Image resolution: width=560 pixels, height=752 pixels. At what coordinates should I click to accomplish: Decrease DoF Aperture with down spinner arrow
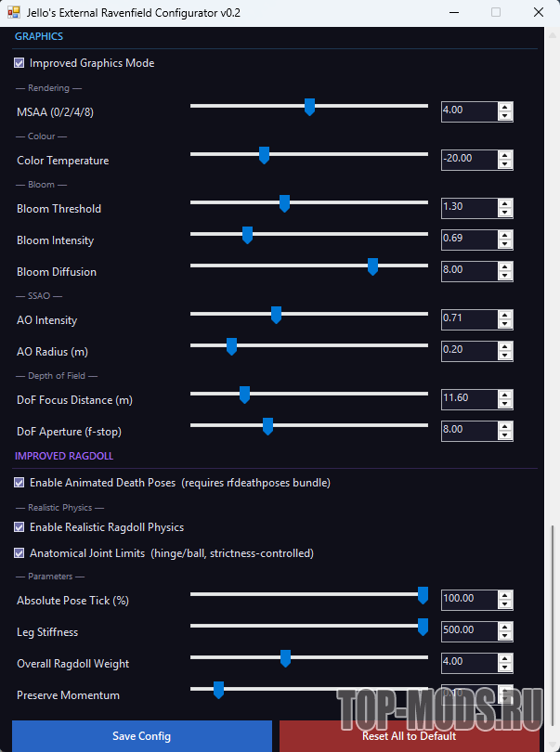click(504, 435)
